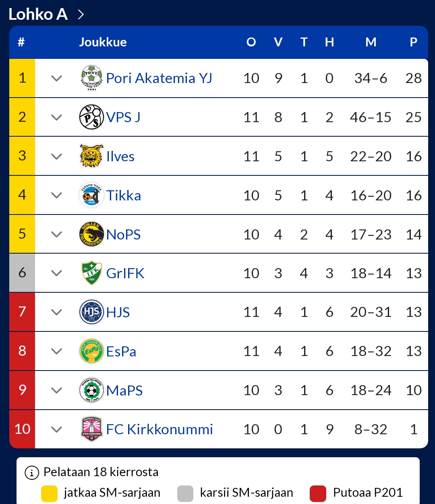Click the info icon beside Pelataan 18 kierrosta

coord(32,472)
